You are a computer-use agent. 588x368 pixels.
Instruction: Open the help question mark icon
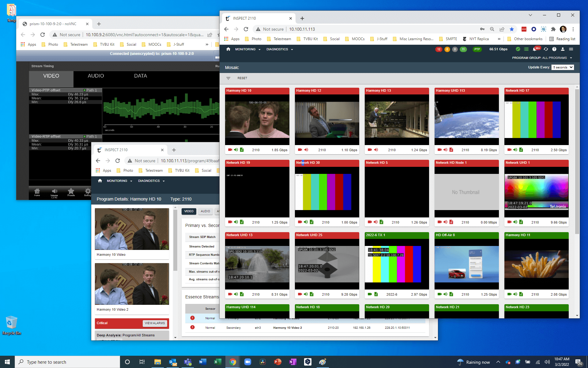tap(554, 49)
